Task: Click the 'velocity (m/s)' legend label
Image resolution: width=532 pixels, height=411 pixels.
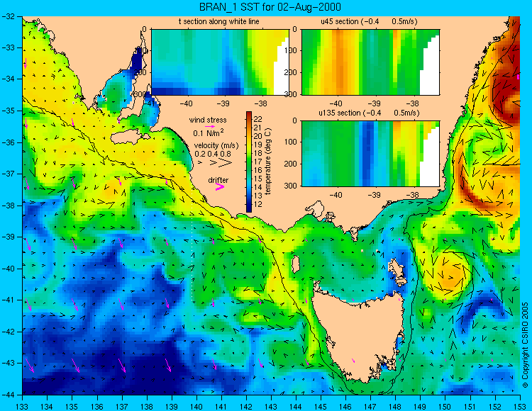Action: (x=216, y=145)
